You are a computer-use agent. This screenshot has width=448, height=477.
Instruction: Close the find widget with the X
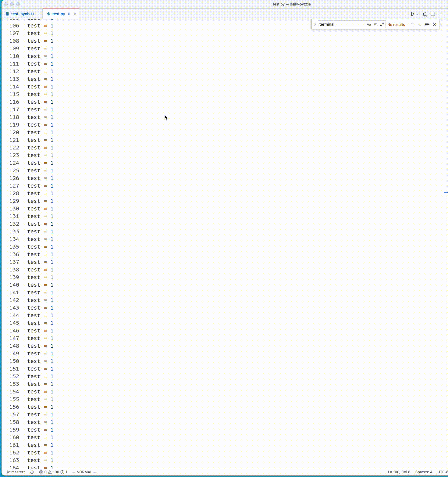point(435,24)
